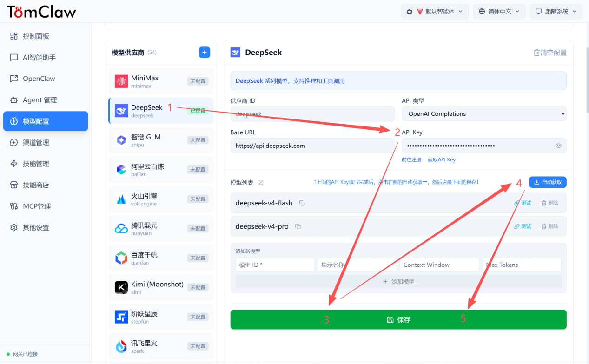Click the 百度千帆 provider icon
Viewport: 589px width, 364px height.
pyautogui.click(x=121, y=258)
